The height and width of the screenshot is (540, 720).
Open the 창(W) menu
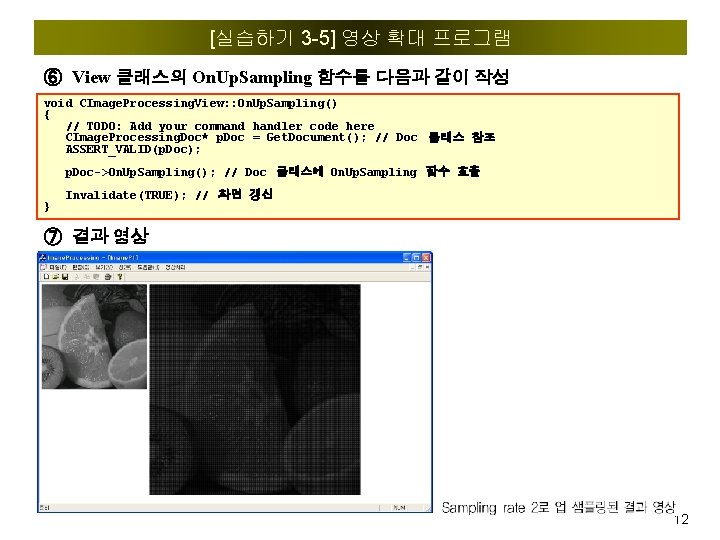coord(125,267)
